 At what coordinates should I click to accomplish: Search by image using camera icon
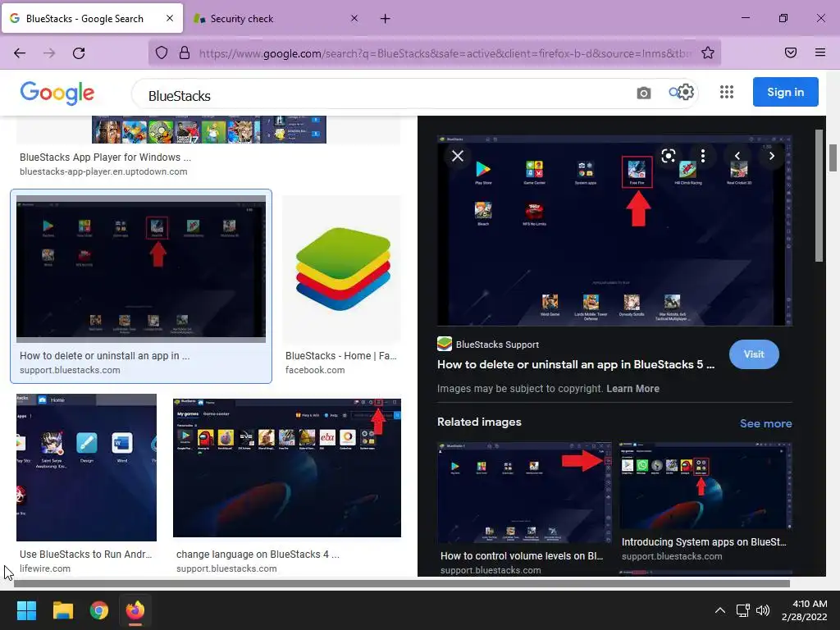643,93
